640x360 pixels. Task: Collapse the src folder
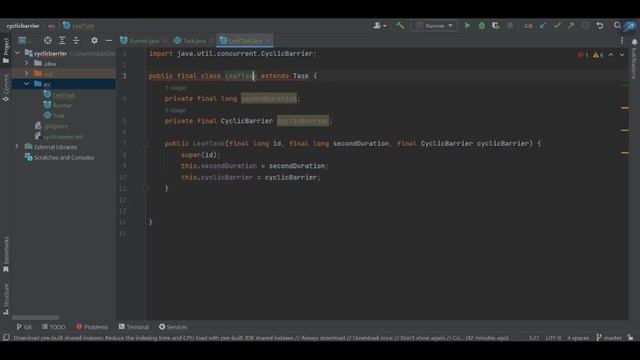27,84
